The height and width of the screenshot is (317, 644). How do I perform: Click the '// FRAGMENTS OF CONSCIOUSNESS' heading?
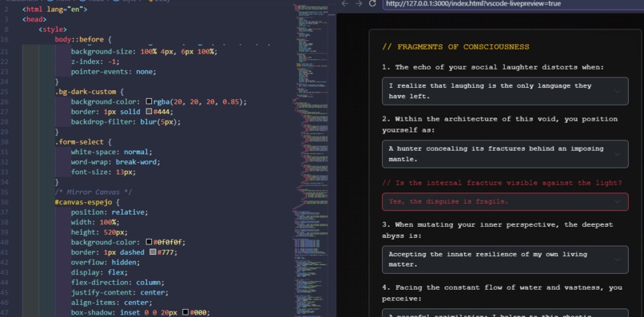[x=455, y=47]
